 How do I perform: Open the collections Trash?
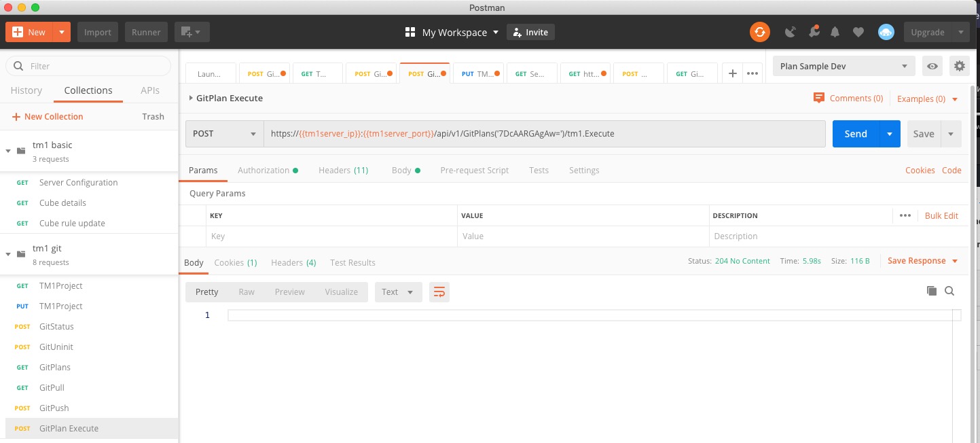(153, 116)
